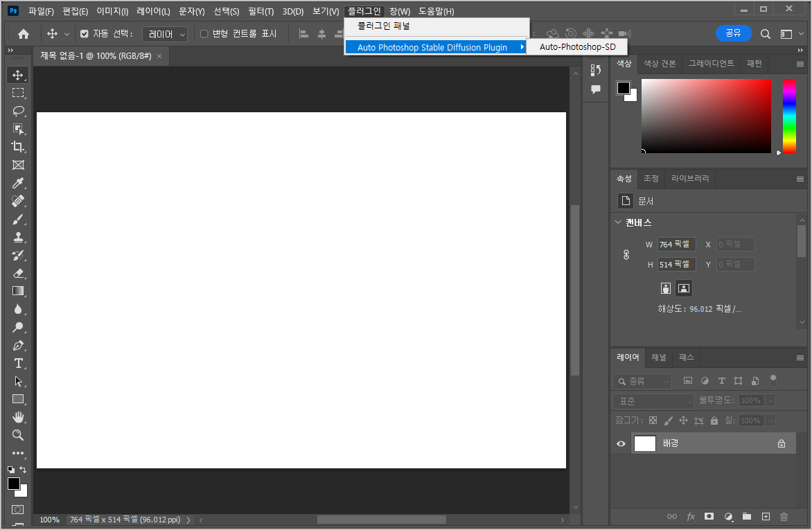This screenshot has width=812, height=530.
Task: Set canvas to landscape orientation
Action: tap(684, 289)
